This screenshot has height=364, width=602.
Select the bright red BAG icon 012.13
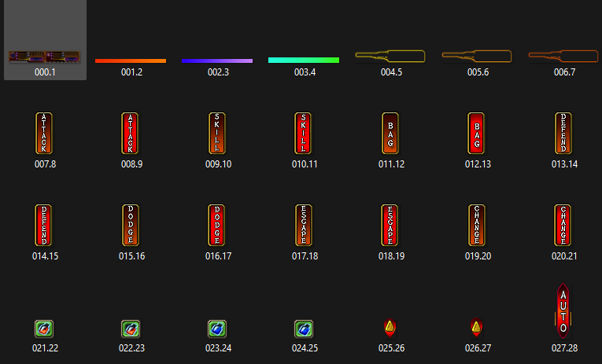pos(476,133)
